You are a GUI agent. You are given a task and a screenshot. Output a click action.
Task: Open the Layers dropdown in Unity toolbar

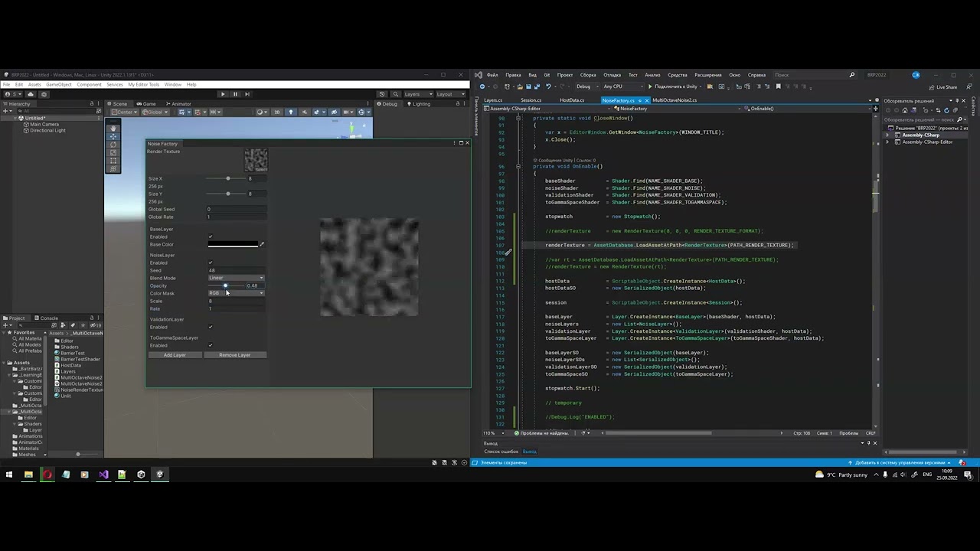click(x=415, y=94)
